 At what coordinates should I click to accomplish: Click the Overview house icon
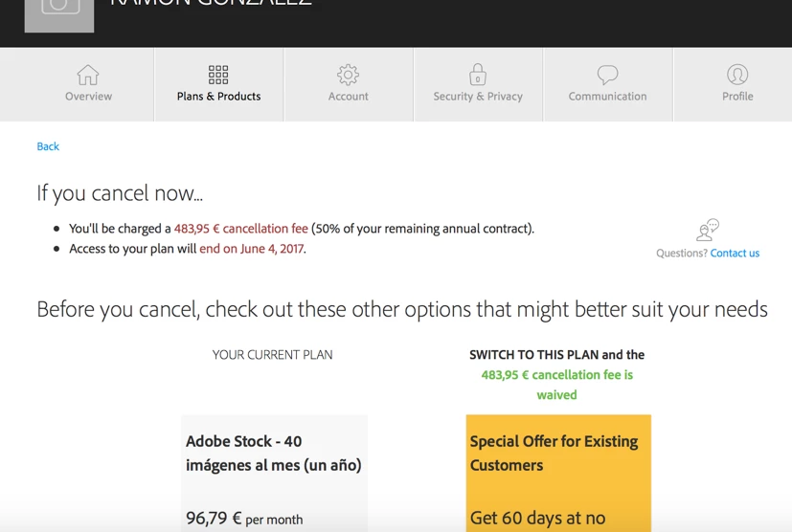[x=88, y=76]
